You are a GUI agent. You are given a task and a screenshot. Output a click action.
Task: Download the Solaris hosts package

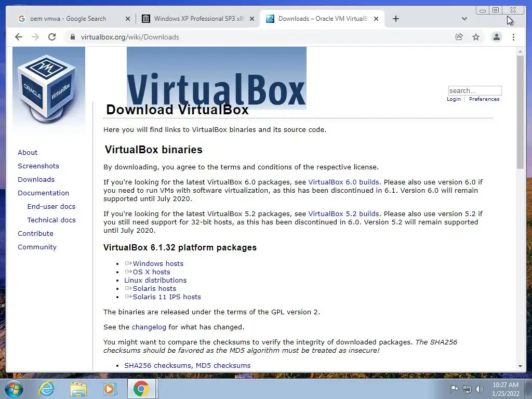154,289
